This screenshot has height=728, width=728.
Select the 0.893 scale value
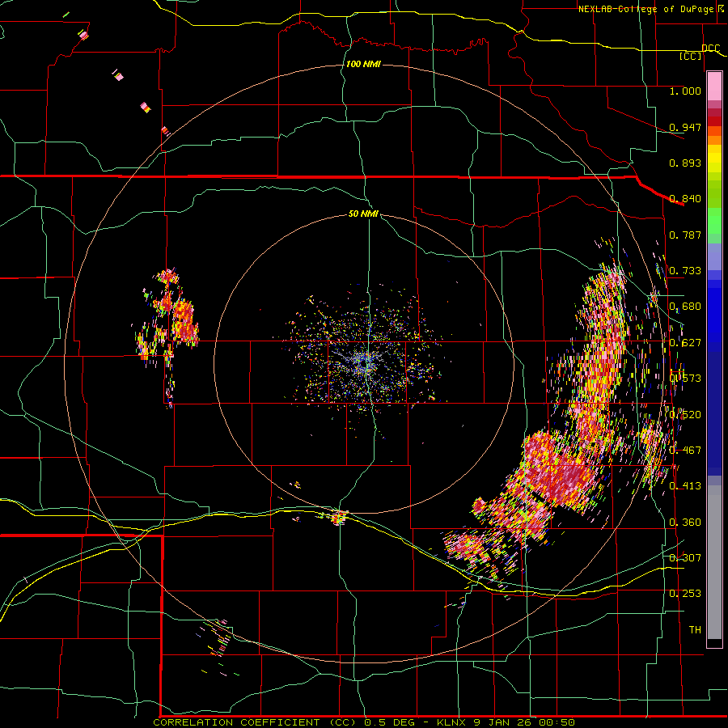coord(685,163)
